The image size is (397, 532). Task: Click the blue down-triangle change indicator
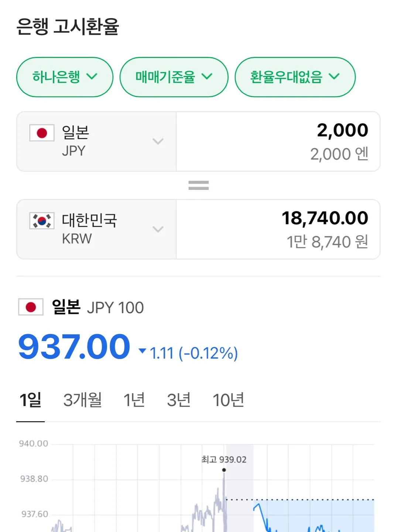[x=142, y=351]
